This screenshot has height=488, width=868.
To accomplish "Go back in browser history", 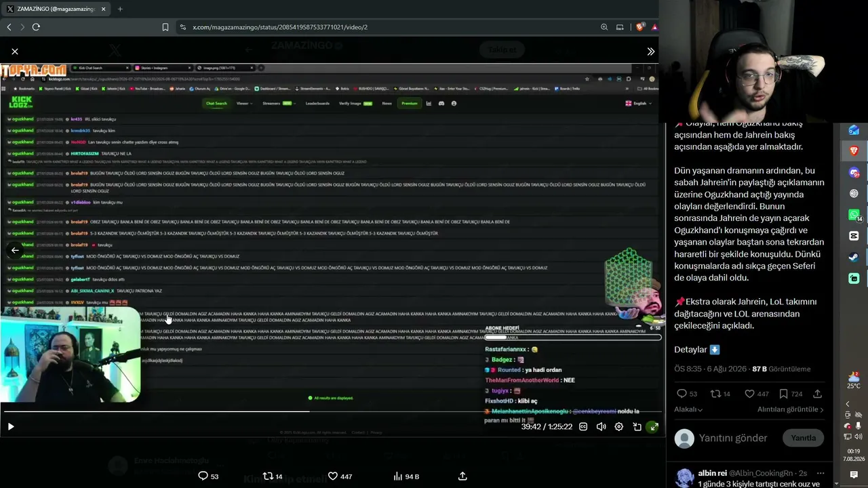I will 9,27.
